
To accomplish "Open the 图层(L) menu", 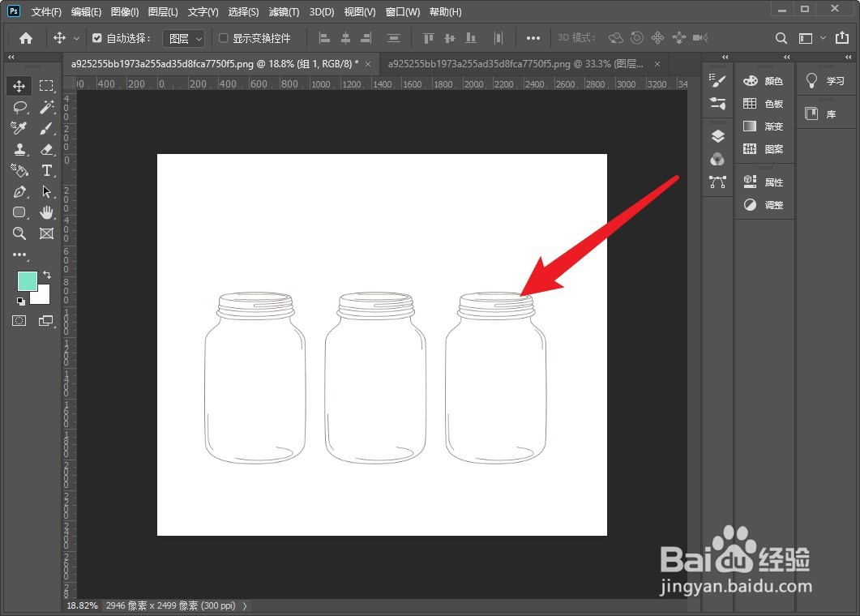I will [x=163, y=11].
